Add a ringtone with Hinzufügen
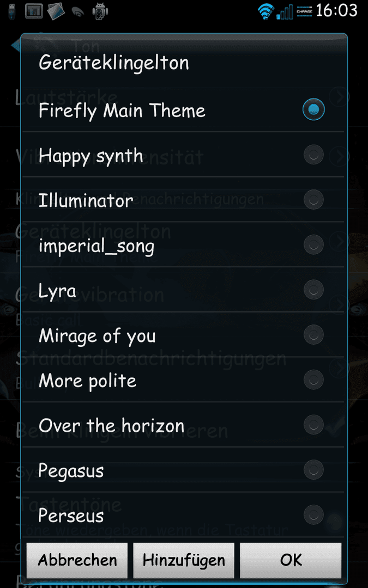This screenshot has height=588, width=368. click(x=184, y=560)
